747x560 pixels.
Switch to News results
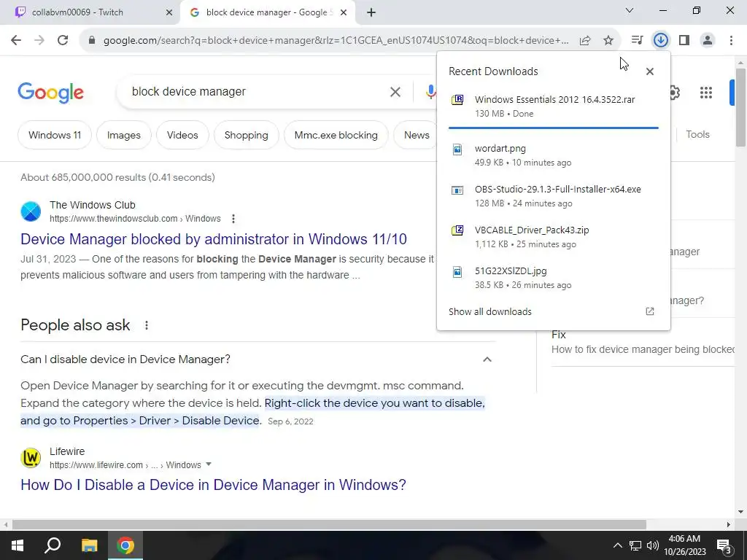pos(415,135)
